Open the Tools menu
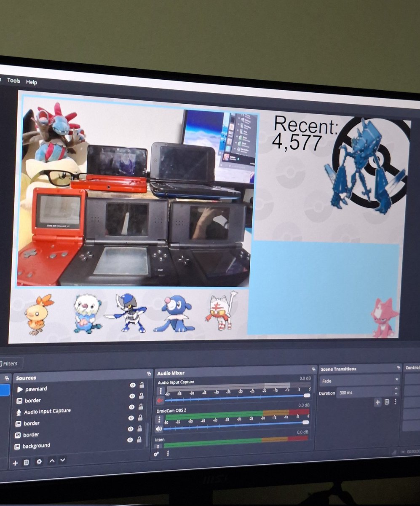Image resolution: width=420 pixels, height=506 pixels. click(x=13, y=81)
